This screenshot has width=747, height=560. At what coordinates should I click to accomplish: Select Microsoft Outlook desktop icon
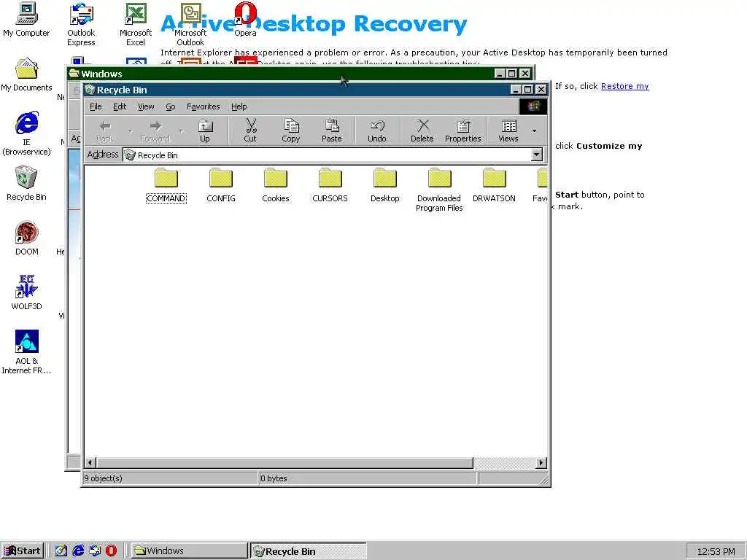pos(190,25)
